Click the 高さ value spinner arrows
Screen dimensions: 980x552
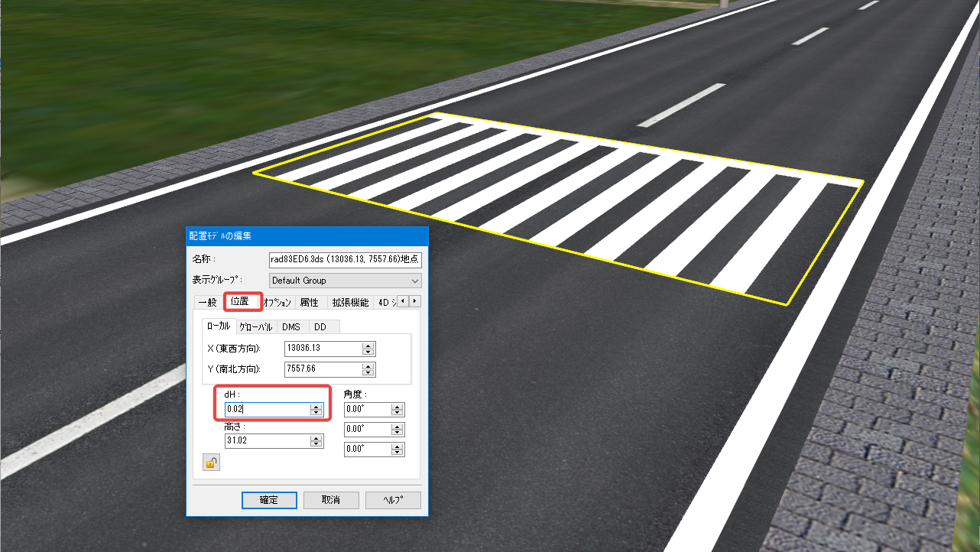[x=316, y=441]
